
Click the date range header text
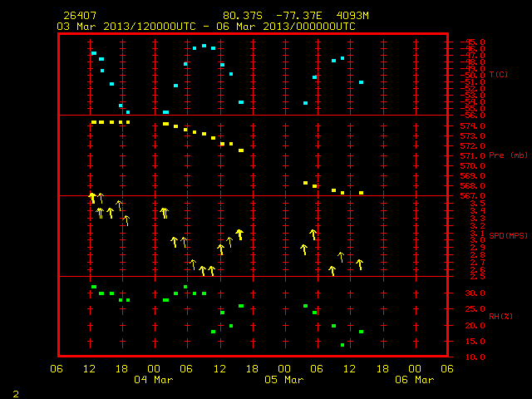[206, 27]
